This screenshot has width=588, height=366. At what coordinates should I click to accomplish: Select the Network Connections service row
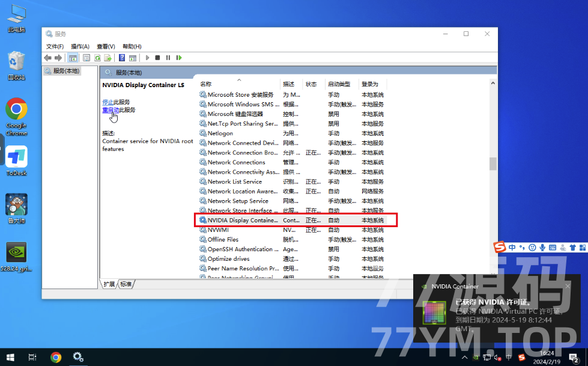(x=292, y=162)
